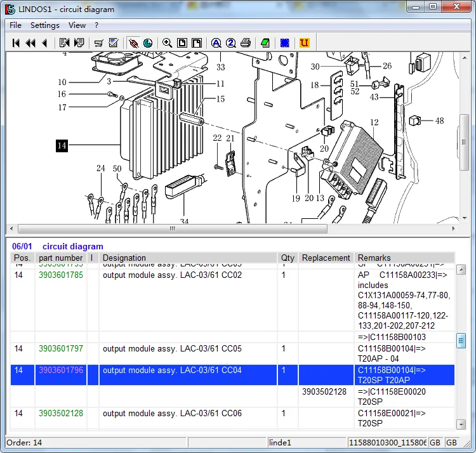Image resolution: width=476 pixels, height=453 pixels.
Task: Jump to the first page icon
Action: (16, 43)
